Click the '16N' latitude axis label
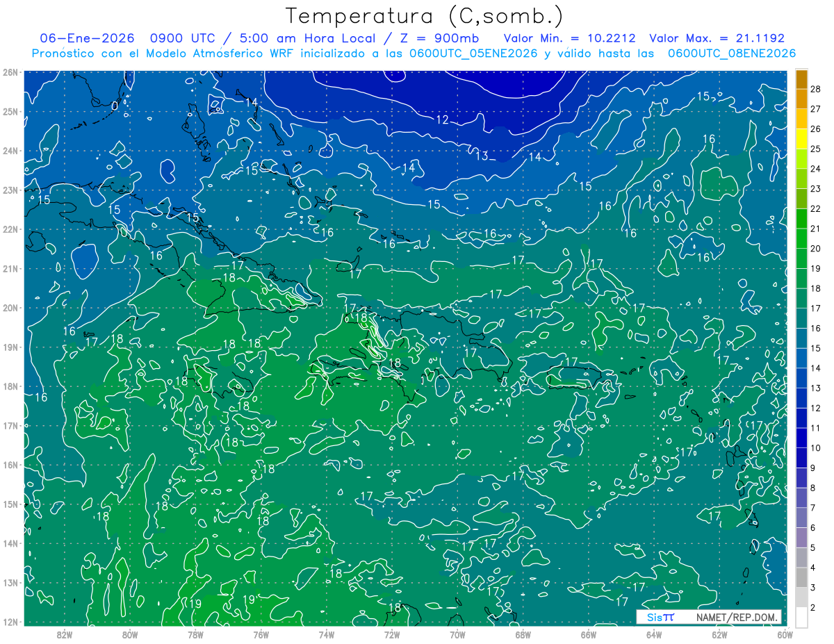The width and height of the screenshot is (834, 644). [x=10, y=465]
